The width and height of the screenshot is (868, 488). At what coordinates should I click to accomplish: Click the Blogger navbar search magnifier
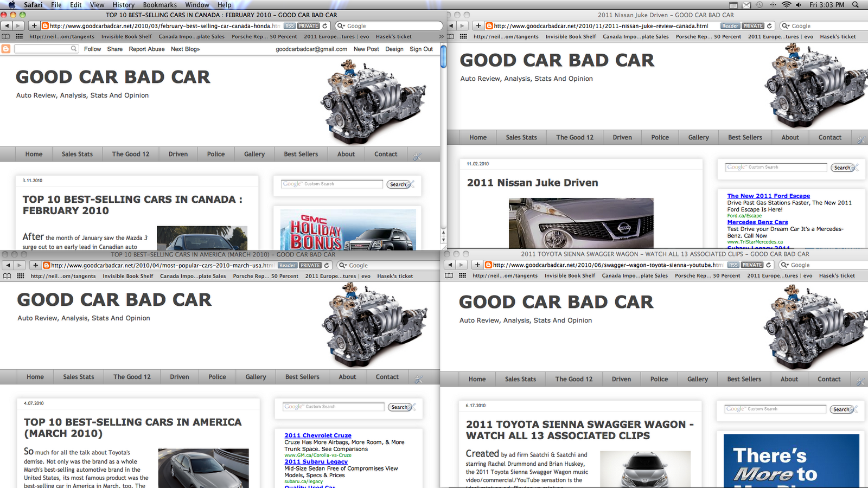tap(74, 49)
